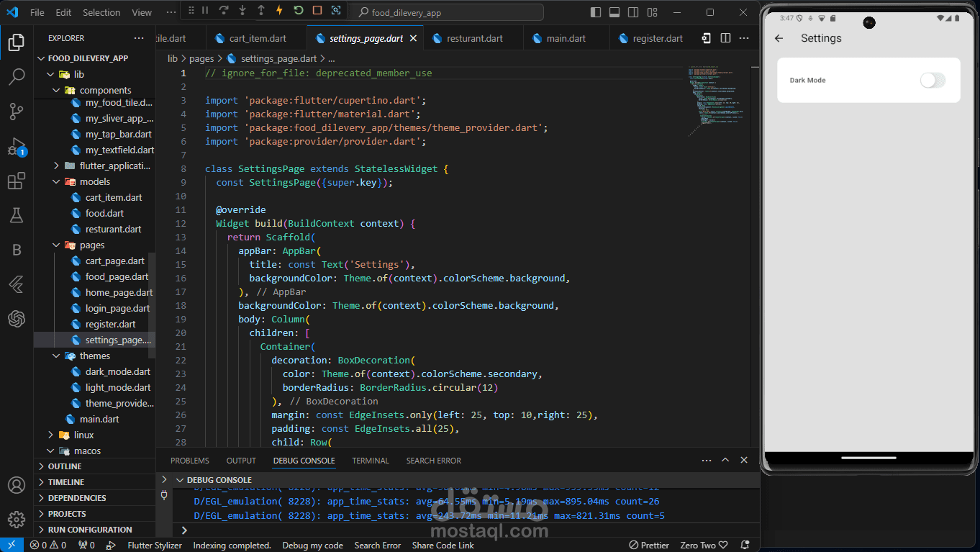The image size is (980, 552).
Task: Toggle panel visibility layout icon
Action: tap(614, 12)
